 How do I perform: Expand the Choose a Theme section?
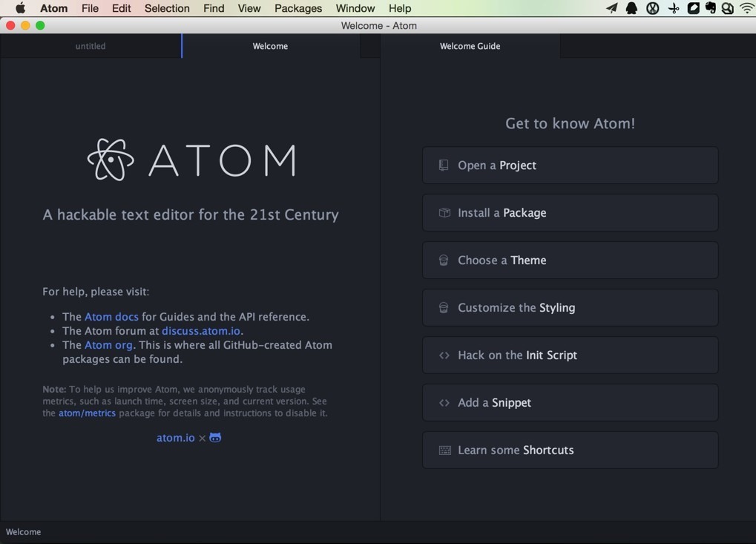coord(570,260)
